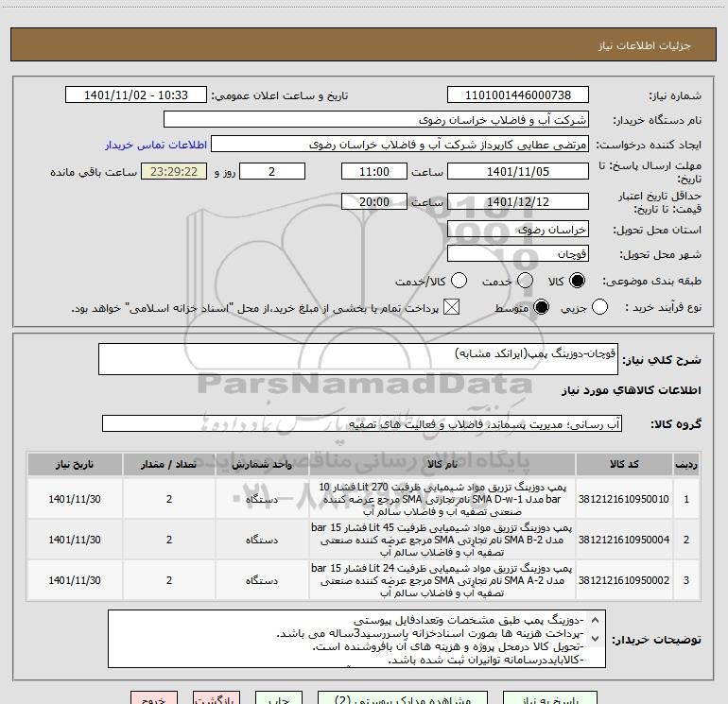The image size is (728, 704).
Task: Click the need number field 1101001446000738
Action: pos(518,95)
